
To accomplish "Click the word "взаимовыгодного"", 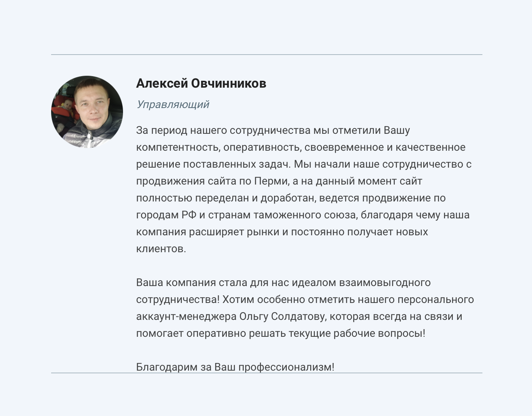I will (385, 283).
